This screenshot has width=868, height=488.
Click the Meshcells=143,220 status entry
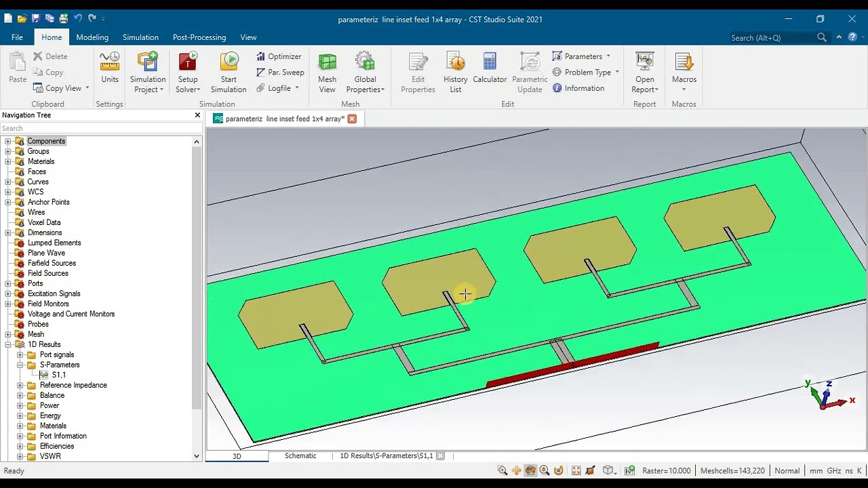[x=732, y=470]
